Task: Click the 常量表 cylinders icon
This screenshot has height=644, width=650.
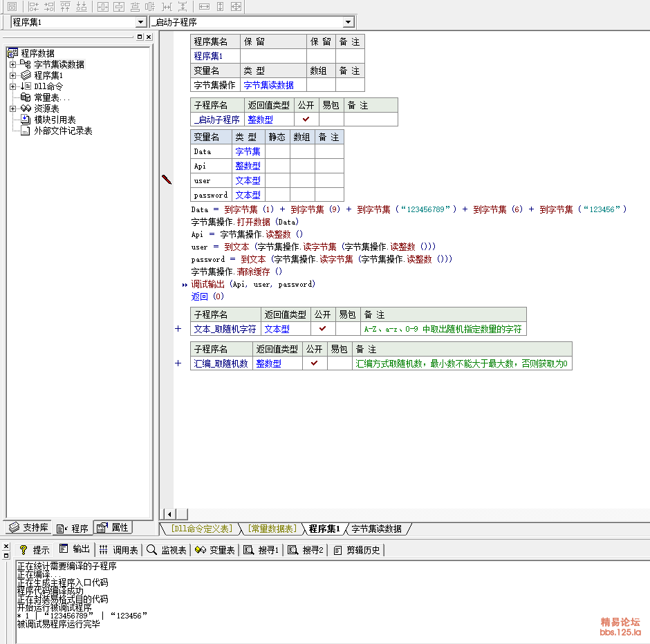Action: (x=26, y=97)
